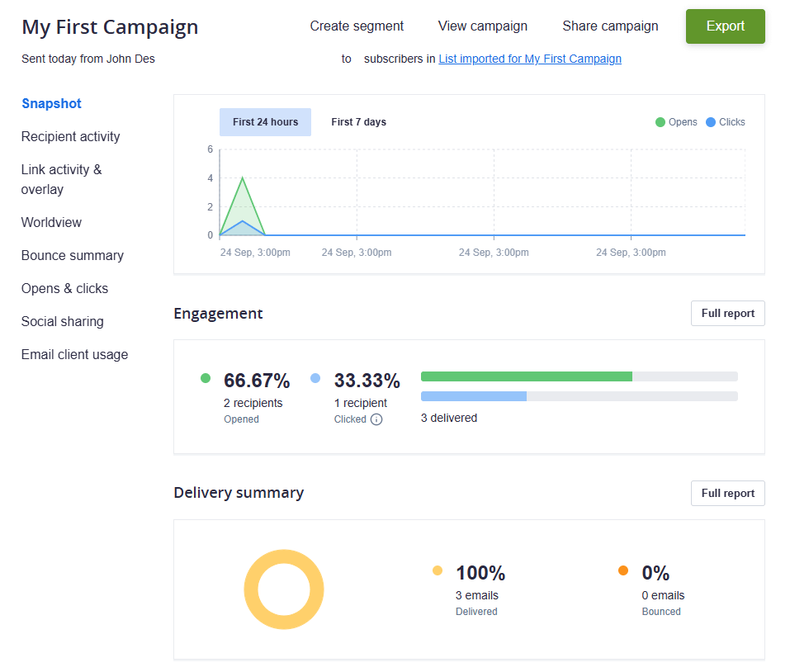Open the Recipient activity report
The height and width of the screenshot is (672, 790).
[71, 137]
